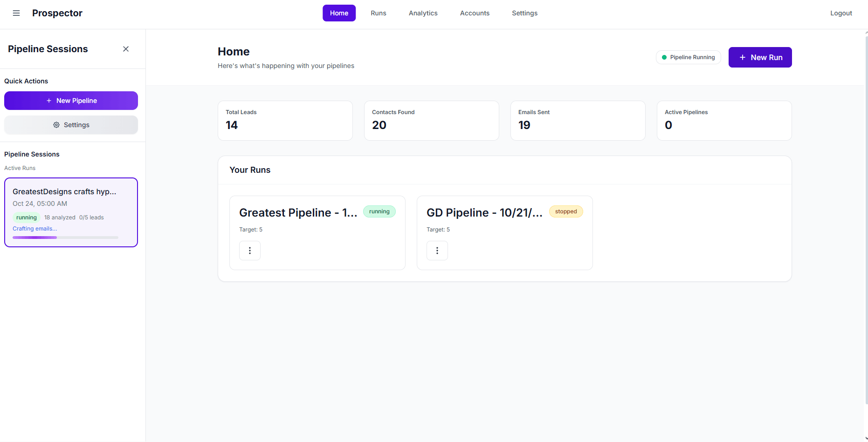
Task: Open the three-dot menu on Greatest Pipeline card
Action: click(250, 251)
